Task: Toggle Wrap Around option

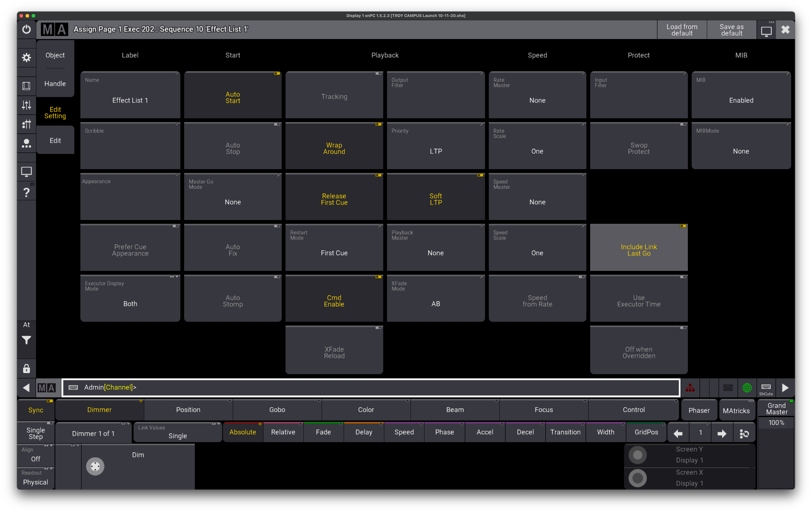Action: [334, 146]
